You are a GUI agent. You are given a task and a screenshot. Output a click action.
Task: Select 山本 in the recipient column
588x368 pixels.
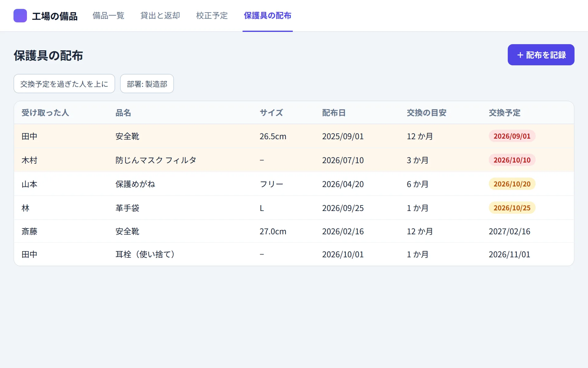coord(29,184)
